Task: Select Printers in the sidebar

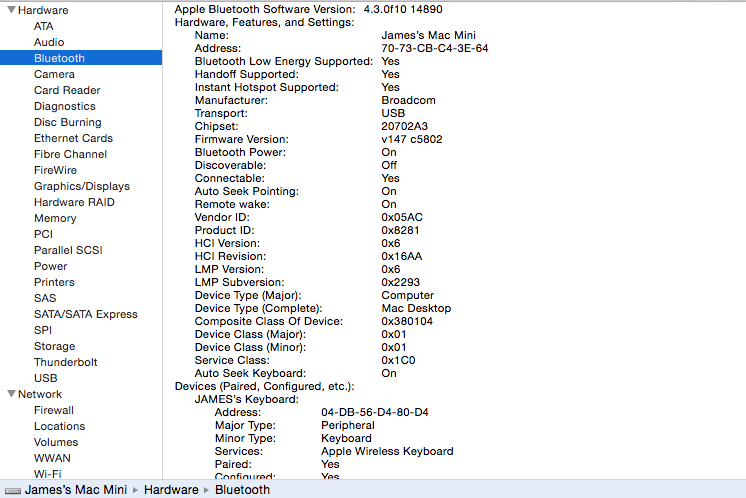Action: (x=54, y=282)
